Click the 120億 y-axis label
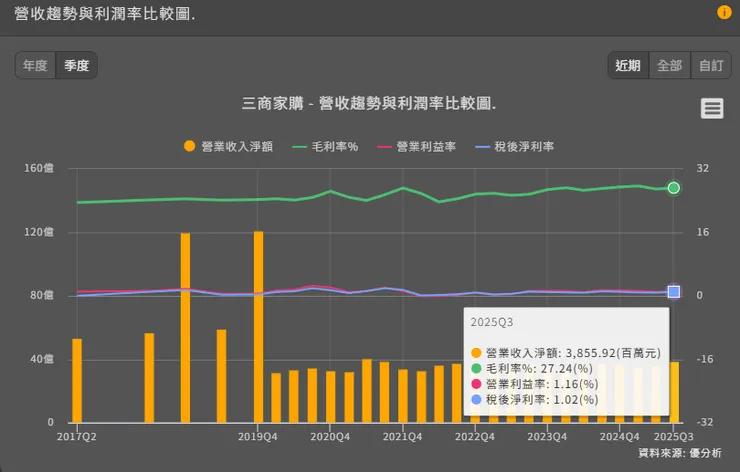 point(39,232)
